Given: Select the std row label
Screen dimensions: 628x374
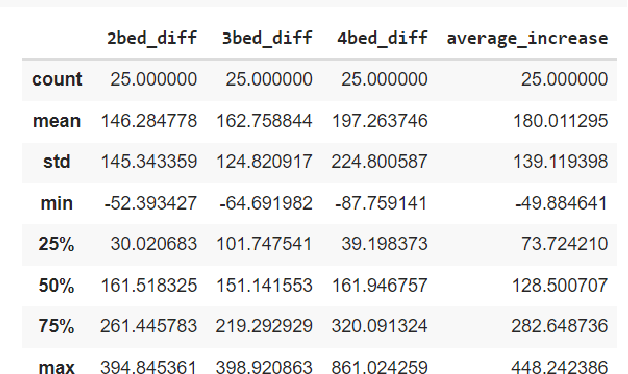Looking at the screenshot, I should (56, 162).
